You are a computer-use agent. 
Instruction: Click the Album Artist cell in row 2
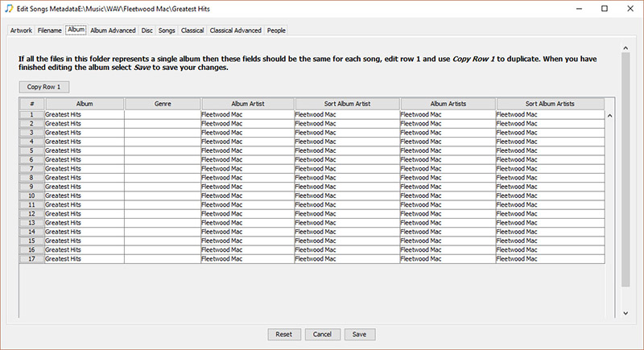point(248,123)
